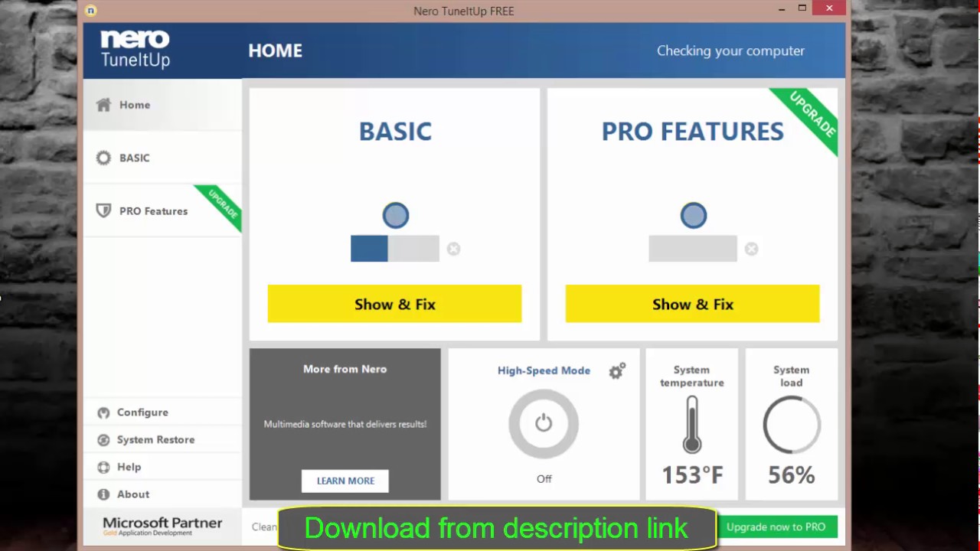Close the Nero TuneItUp window
Viewport: 980px width, 551px height.
pyautogui.click(x=829, y=8)
